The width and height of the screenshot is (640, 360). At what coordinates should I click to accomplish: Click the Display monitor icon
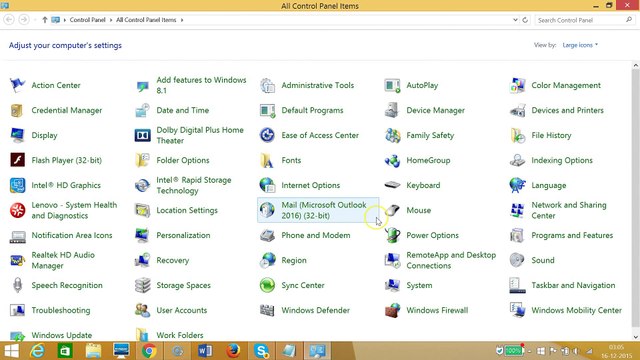pos(17,135)
